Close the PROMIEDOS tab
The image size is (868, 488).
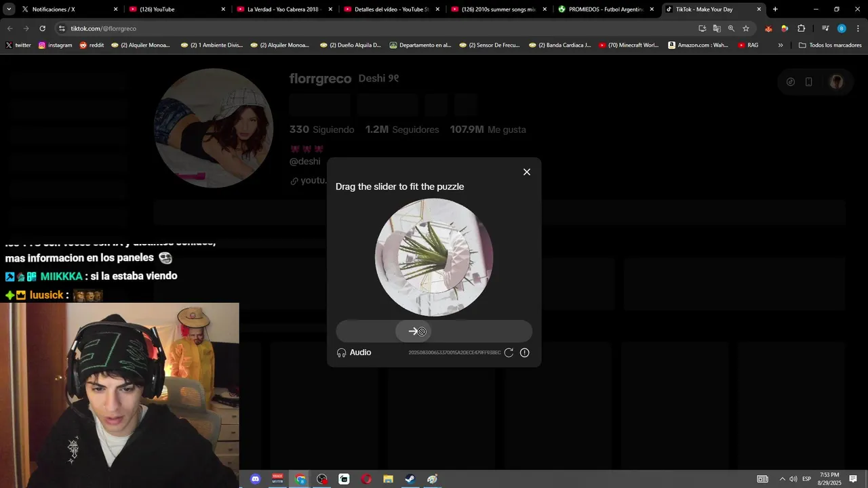pyautogui.click(x=652, y=9)
